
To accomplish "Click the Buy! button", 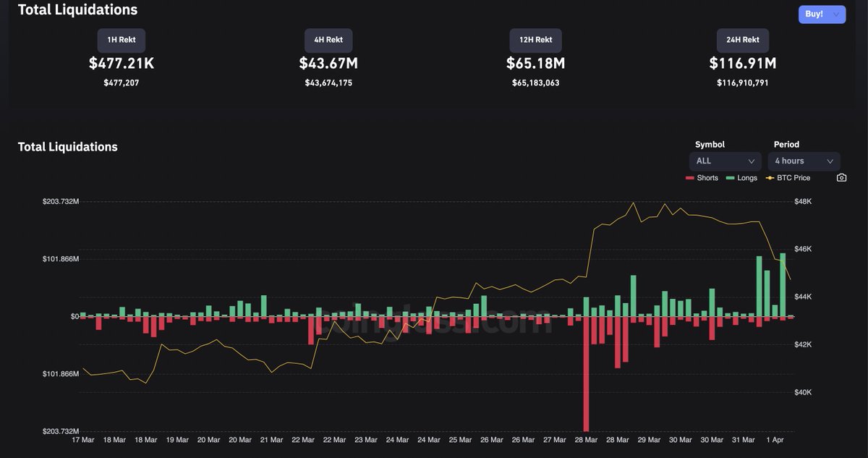I will click(x=822, y=14).
